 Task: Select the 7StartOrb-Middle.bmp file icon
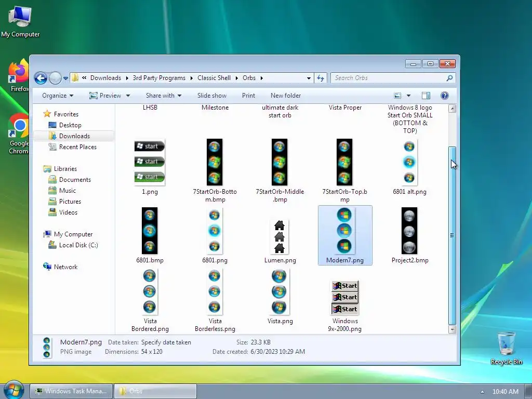click(x=280, y=162)
